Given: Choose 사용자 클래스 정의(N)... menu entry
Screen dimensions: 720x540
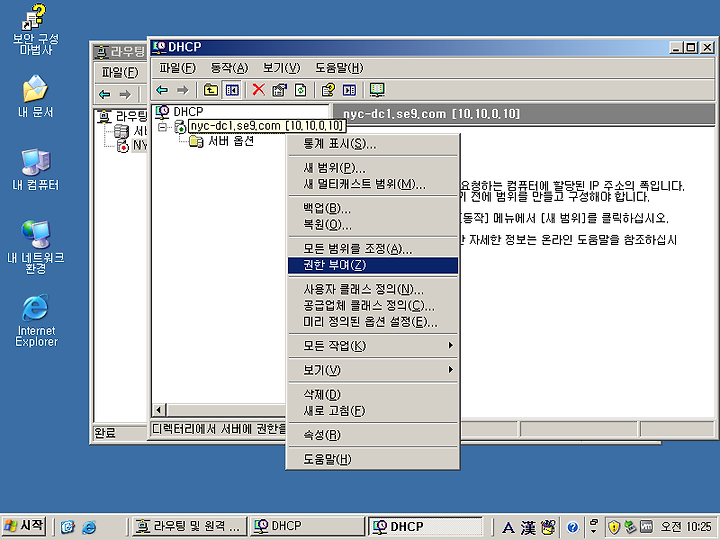Looking at the screenshot, I should pyautogui.click(x=373, y=289).
